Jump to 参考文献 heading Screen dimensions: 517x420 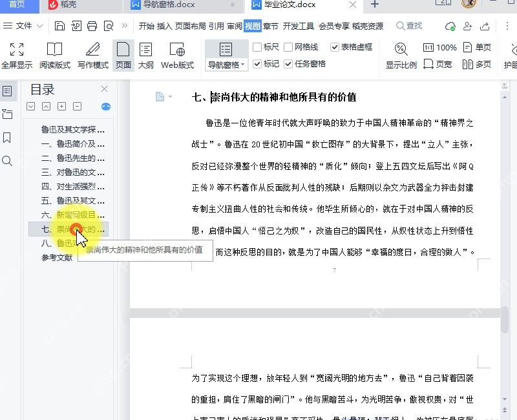(57, 257)
